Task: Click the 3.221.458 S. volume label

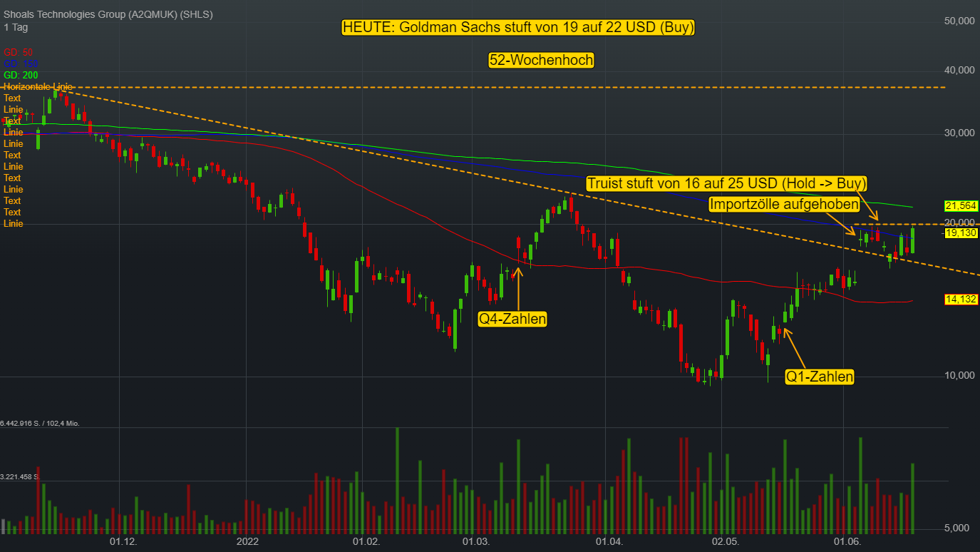Action: 20,476
